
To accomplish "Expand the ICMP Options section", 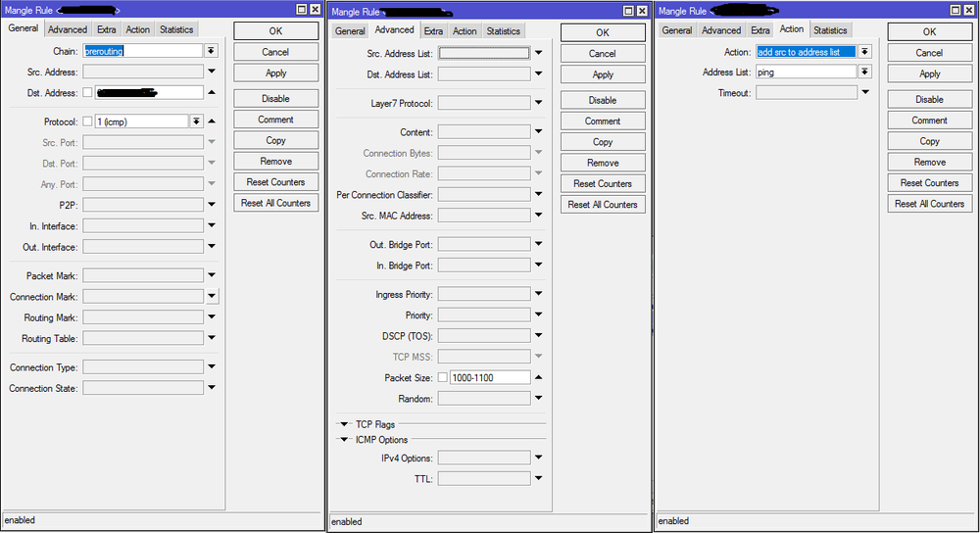I will pos(344,440).
